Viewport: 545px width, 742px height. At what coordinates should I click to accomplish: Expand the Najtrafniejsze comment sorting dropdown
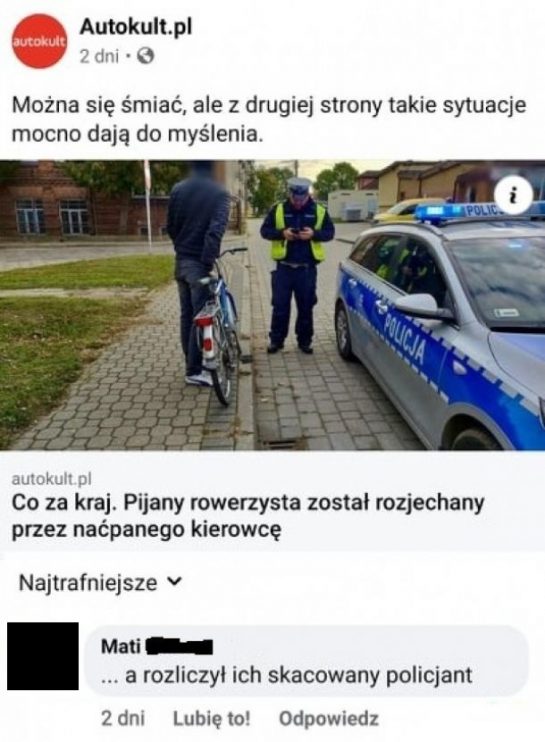coord(100,583)
